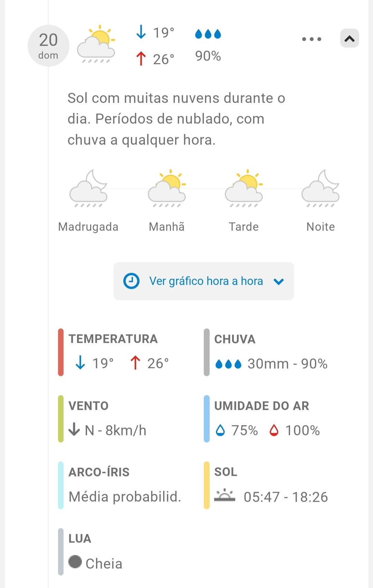Collapse the day 20 forecast card
Image resolution: width=373 pixels, height=588 pixels.
(x=350, y=38)
